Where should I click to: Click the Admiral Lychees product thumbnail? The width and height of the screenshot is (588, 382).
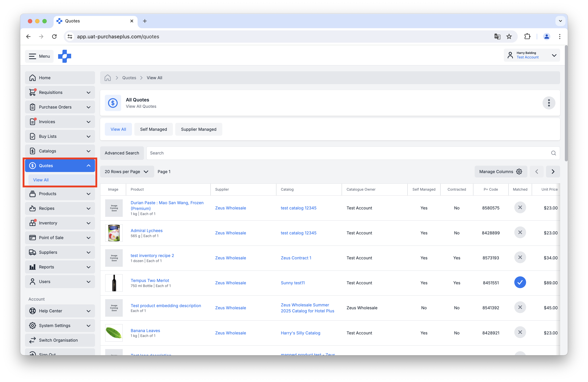coord(114,233)
